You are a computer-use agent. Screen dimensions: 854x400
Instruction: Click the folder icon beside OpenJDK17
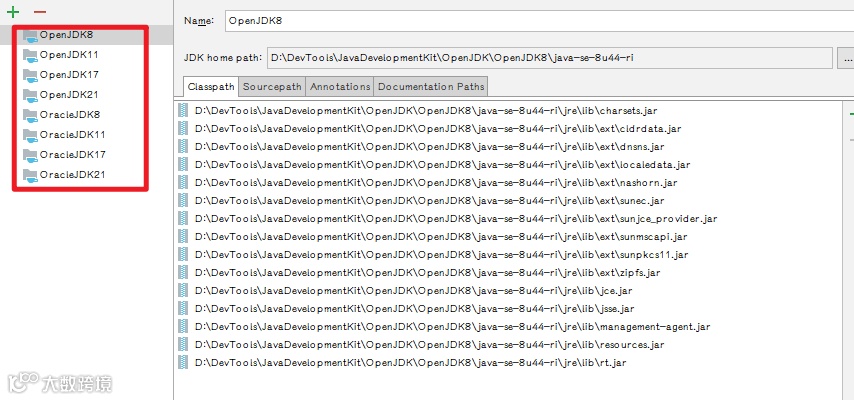point(30,76)
